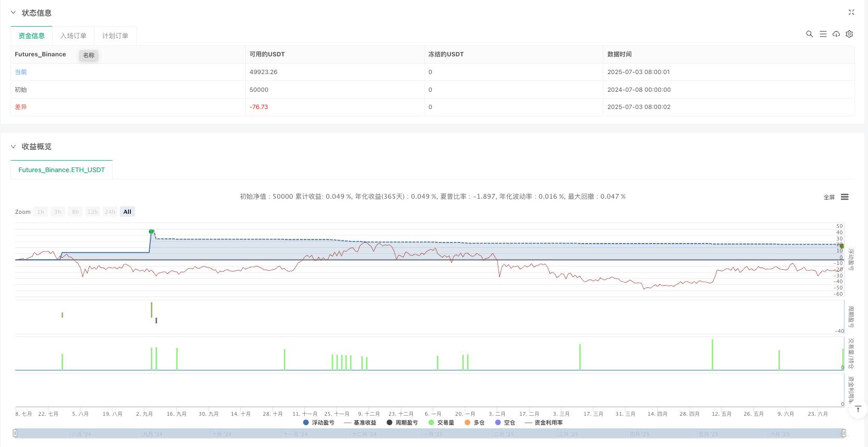Screen dimensions: 868x447
Task: Switch to the 入场订单 tab
Action: pyautogui.click(x=74, y=36)
